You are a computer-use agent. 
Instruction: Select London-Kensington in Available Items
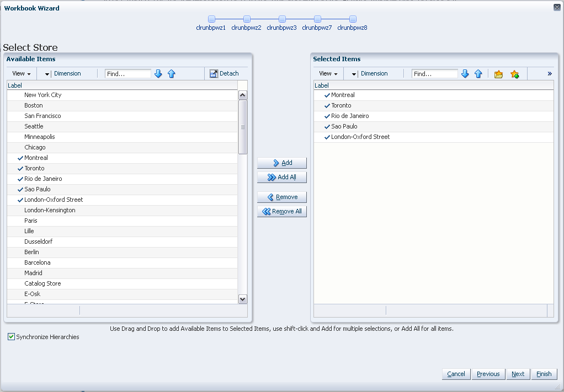point(123,210)
